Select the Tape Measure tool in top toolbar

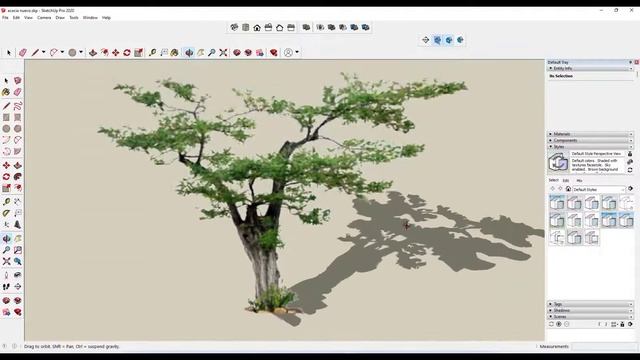[152, 53]
